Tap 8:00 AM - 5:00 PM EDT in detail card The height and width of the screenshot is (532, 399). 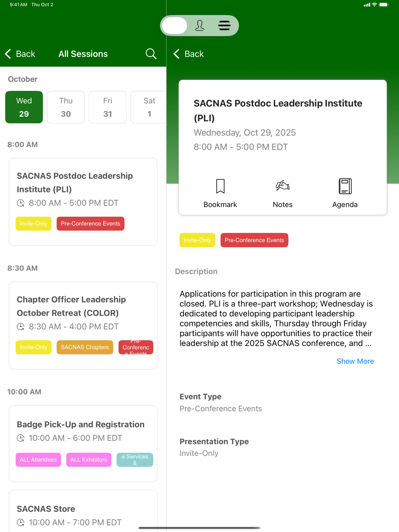point(241,147)
